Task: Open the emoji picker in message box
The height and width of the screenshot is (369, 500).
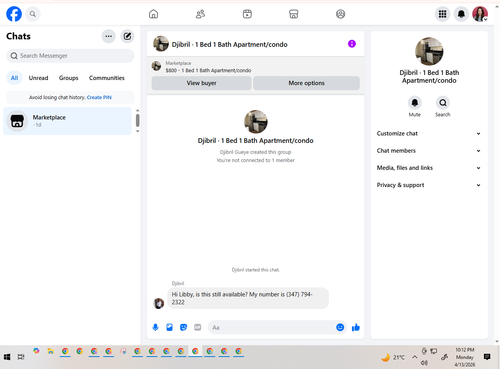Action: (x=340, y=327)
